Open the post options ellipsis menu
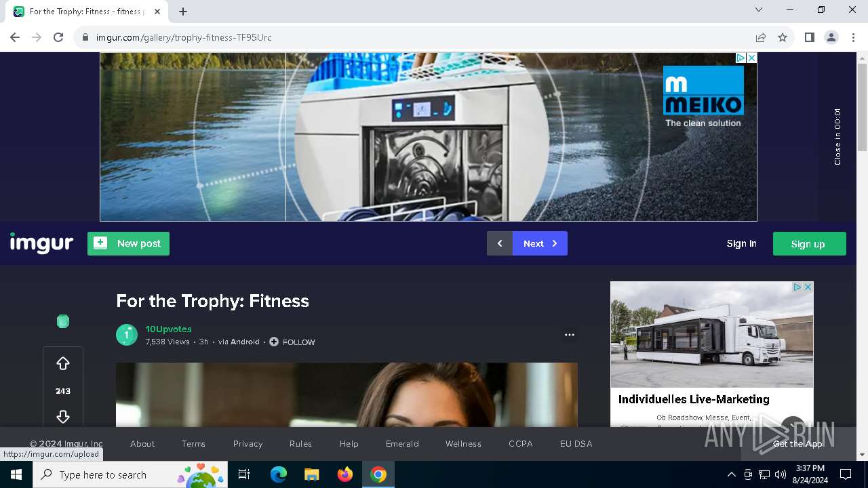 (570, 335)
